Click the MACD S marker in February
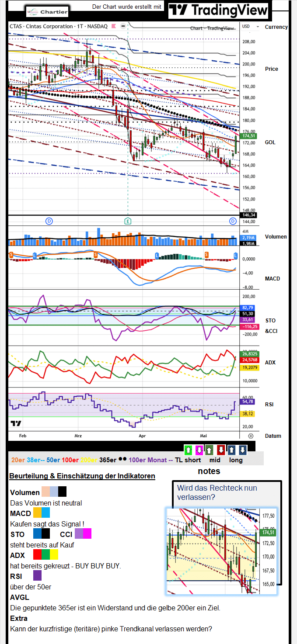297x644 pixels. pyautogui.click(x=11, y=254)
